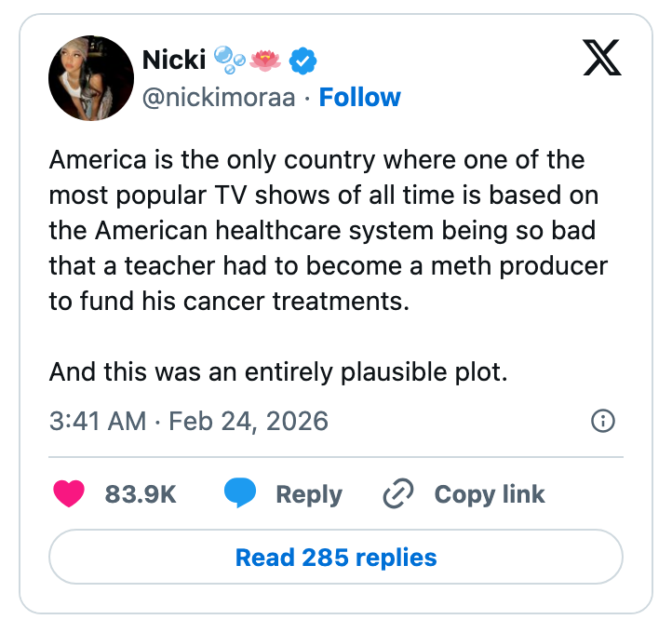Open the info icon beside the timestamp
Image resolution: width=672 pixels, height=633 pixels.
603,421
